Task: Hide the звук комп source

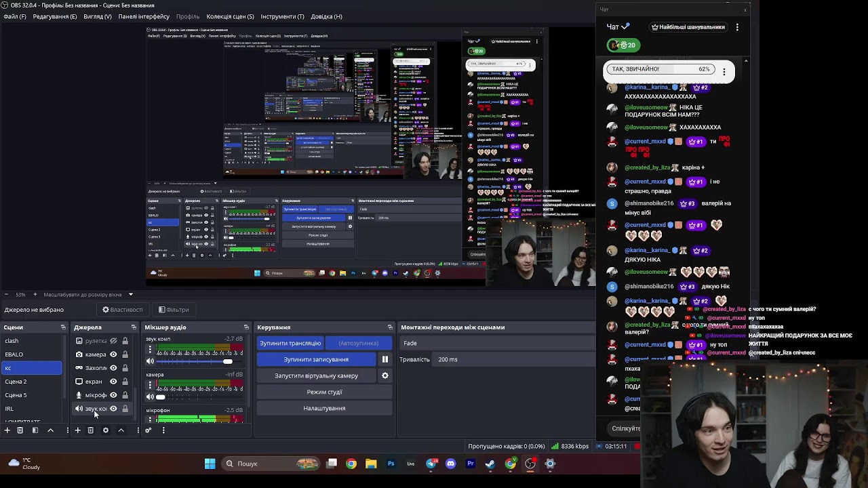Action: pyautogui.click(x=113, y=409)
